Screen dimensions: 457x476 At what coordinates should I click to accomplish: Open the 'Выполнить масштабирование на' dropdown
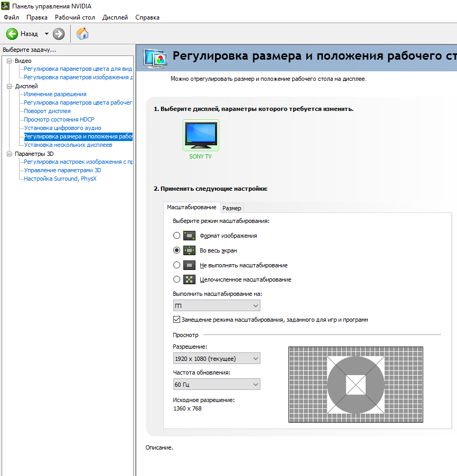pyautogui.click(x=217, y=306)
